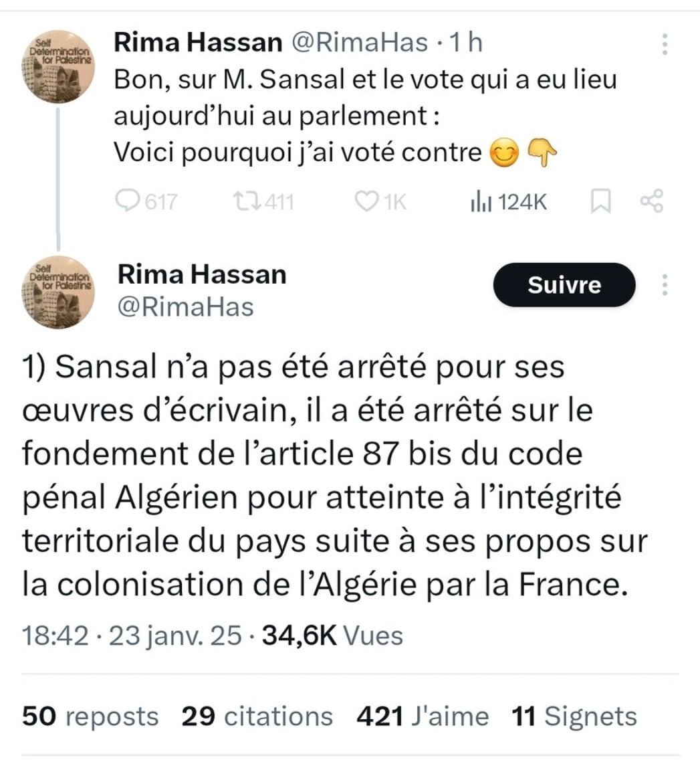Click the 18:42 · 23 janv. 25 timestamp
The height and width of the screenshot is (768, 700).
132,636
